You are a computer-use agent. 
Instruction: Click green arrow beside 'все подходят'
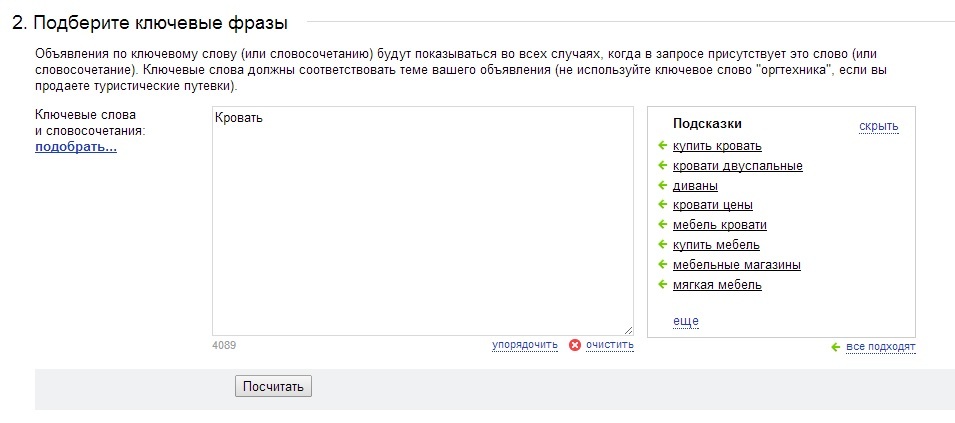[x=836, y=347]
